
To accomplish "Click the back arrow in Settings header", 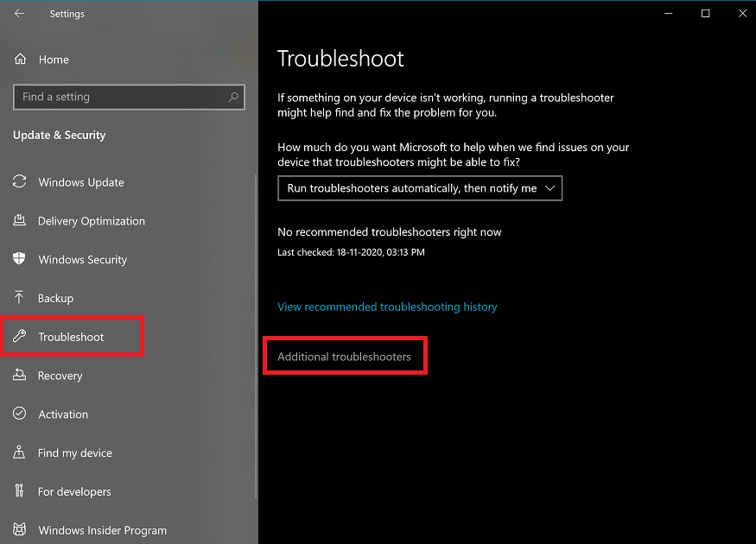I will click(19, 14).
